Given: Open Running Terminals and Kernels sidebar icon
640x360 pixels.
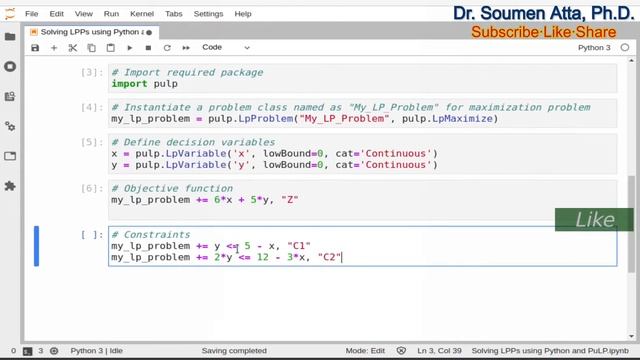Looking at the screenshot, I should [10, 67].
